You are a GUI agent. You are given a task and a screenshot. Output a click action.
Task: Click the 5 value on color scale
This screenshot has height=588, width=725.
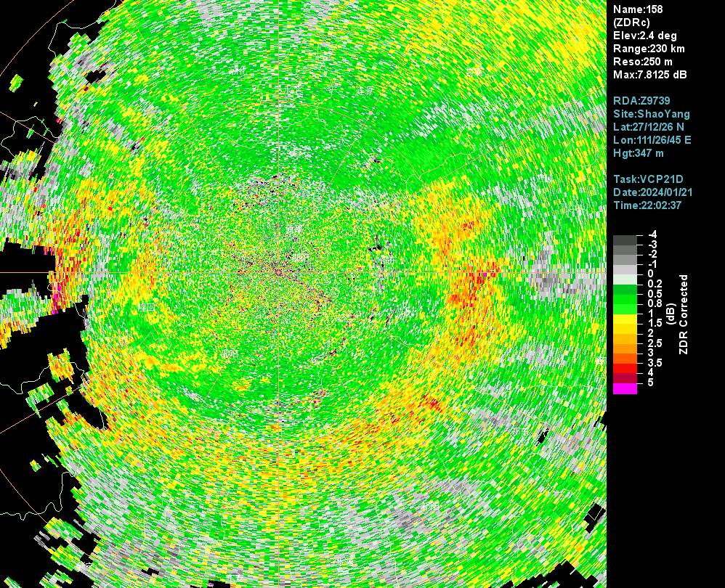(x=650, y=382)
